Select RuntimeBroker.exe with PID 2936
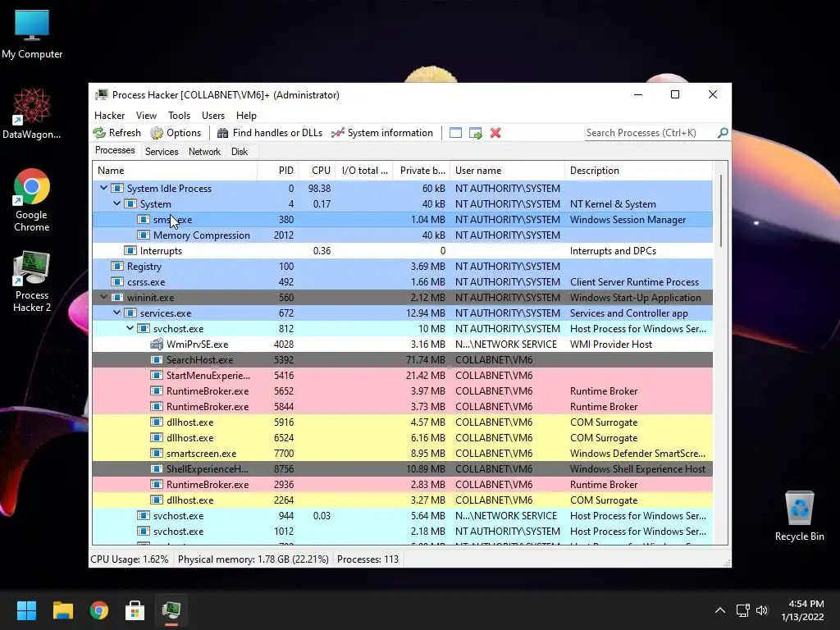The width and height of the screenshot is (840, 630). (x=402, y=484)
